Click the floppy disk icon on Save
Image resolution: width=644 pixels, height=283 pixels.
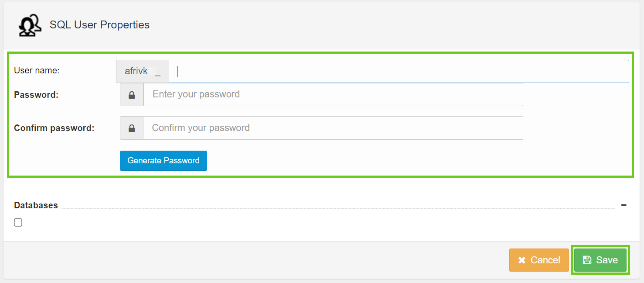587,260
